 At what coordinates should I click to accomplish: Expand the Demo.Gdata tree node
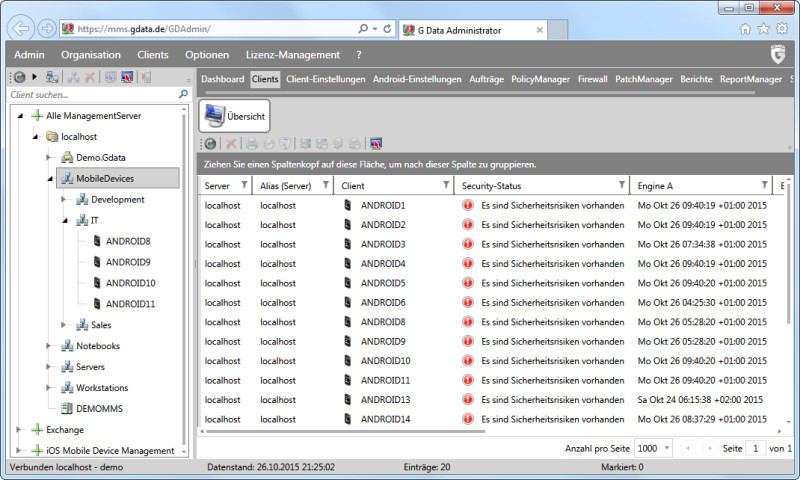coord(48,158)
